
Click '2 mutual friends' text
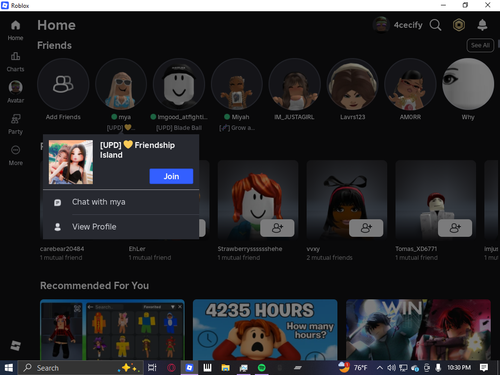coord(329,257)
